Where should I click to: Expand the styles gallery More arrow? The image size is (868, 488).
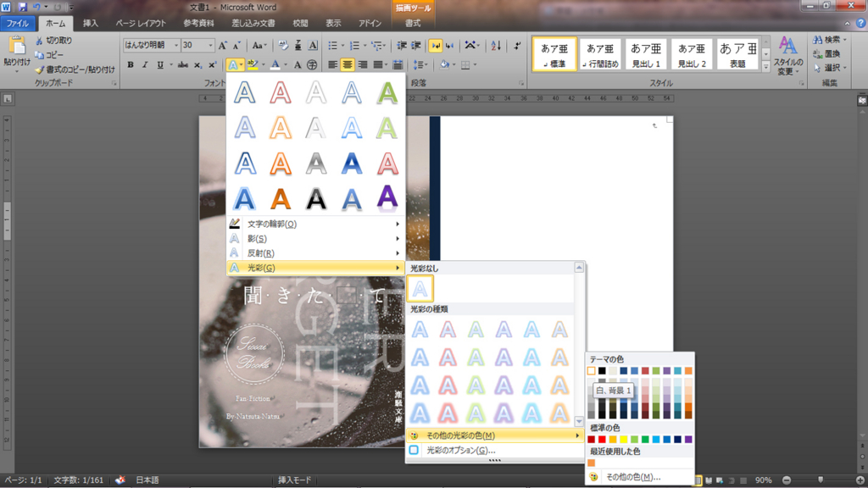(x=766, y=67)
